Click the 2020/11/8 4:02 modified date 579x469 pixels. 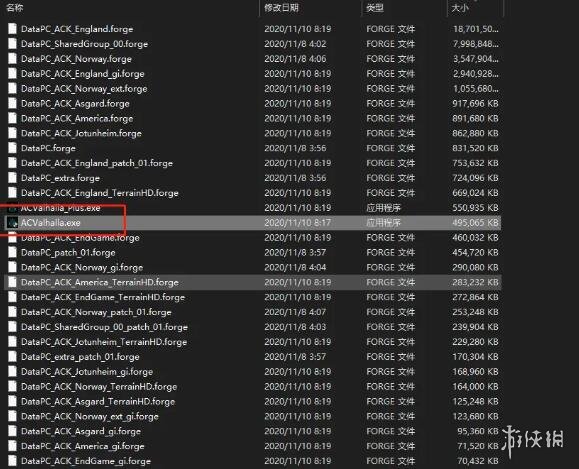tap(295, 44)
